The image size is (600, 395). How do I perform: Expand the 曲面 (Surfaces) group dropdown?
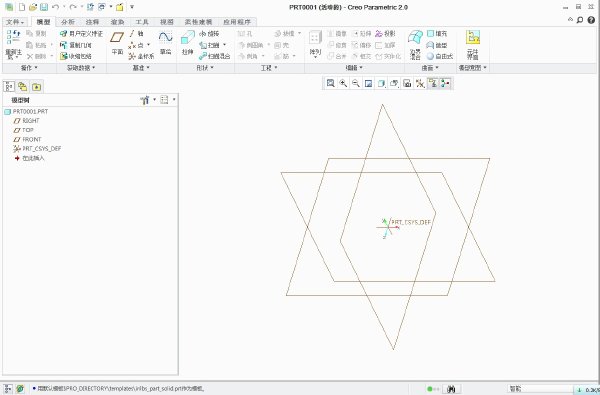point(430,68)
